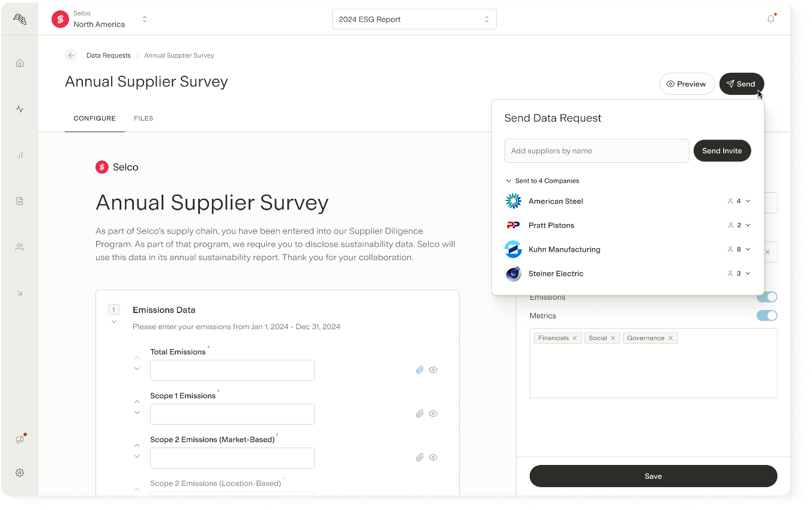Viewport: 812px width, 510px height.
Task: Click the back arrow beside Data Requests
Action: pos(71,55)
